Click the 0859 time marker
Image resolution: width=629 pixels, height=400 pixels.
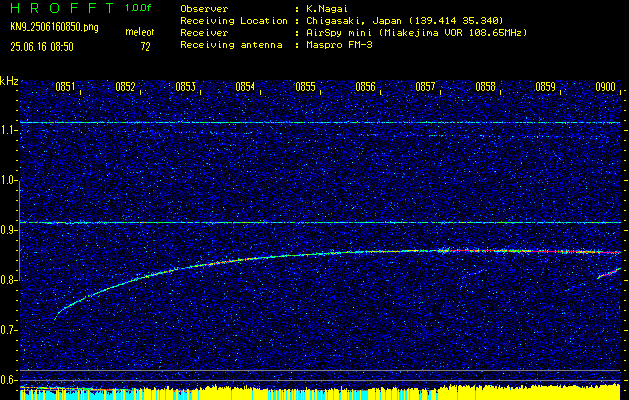pos(546,87)
